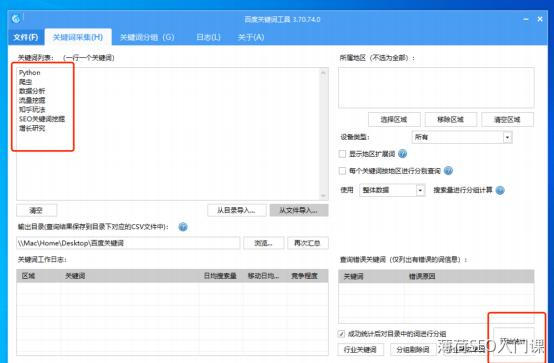
Task: Select the 数据分析 keyword line
Action: tap(32, 91)
